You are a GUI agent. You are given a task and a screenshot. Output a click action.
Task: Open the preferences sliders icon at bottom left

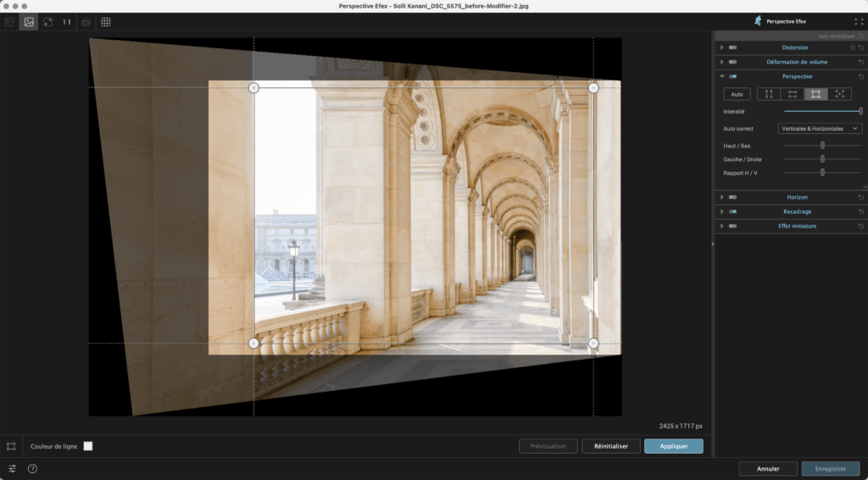(12, 469)
